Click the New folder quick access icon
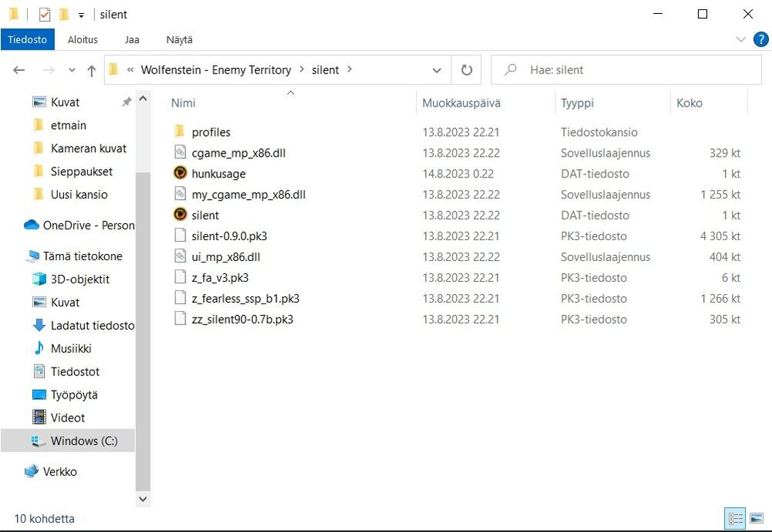The width and height of the screenshot is (772, 532). click(63, 15)
